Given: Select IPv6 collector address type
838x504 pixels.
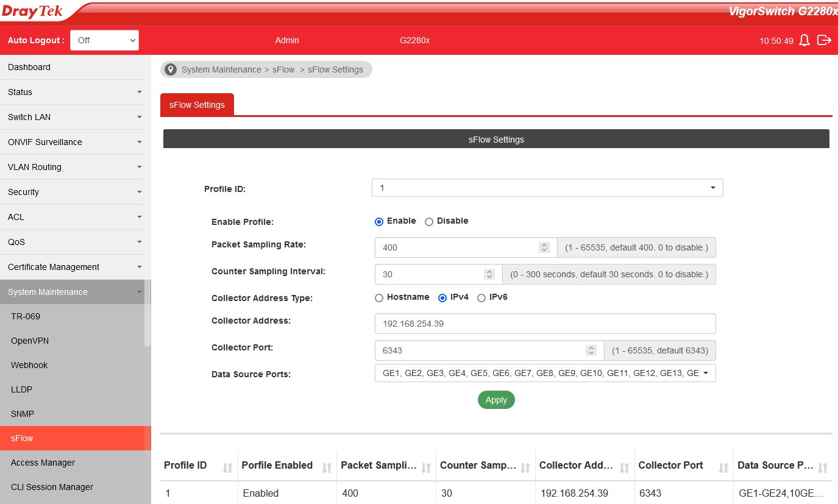Looking at the screenshot, I should [481, 298].
